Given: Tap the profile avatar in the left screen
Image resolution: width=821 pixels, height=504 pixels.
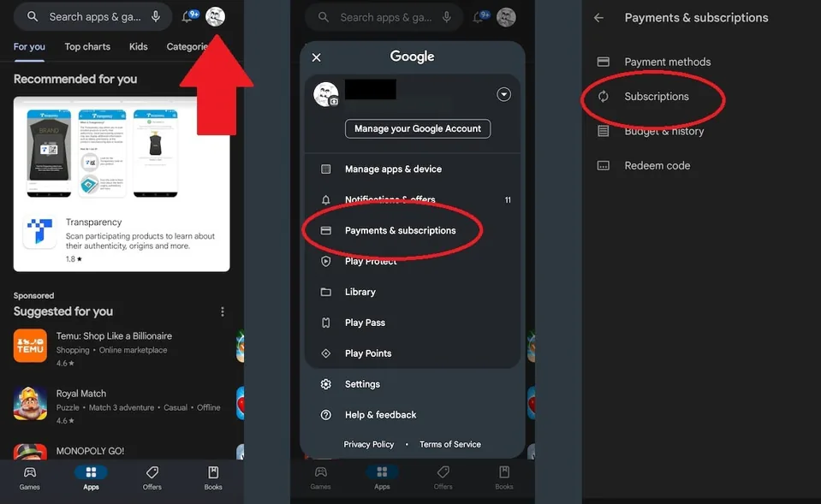Looking at the screenshot, I should 216,16.
